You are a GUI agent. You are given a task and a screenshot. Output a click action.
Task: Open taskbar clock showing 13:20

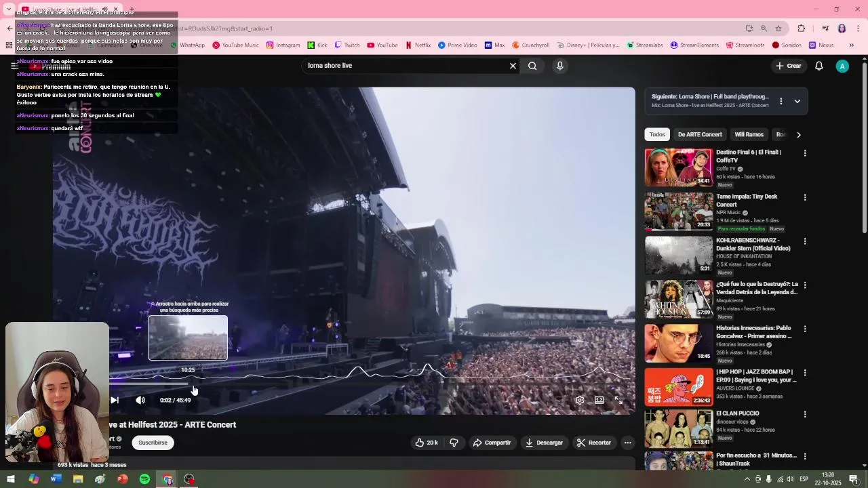[x=828, y=479]
